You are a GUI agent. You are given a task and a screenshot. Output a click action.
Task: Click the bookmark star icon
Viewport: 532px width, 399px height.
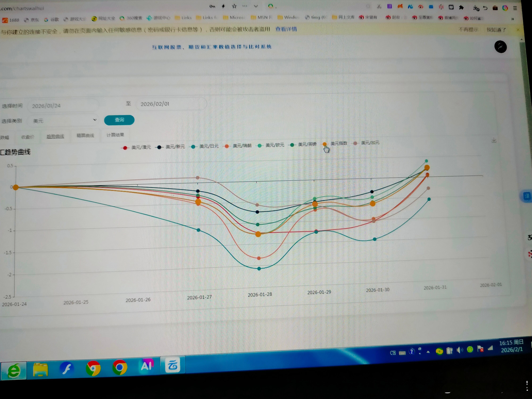(234, 7)
